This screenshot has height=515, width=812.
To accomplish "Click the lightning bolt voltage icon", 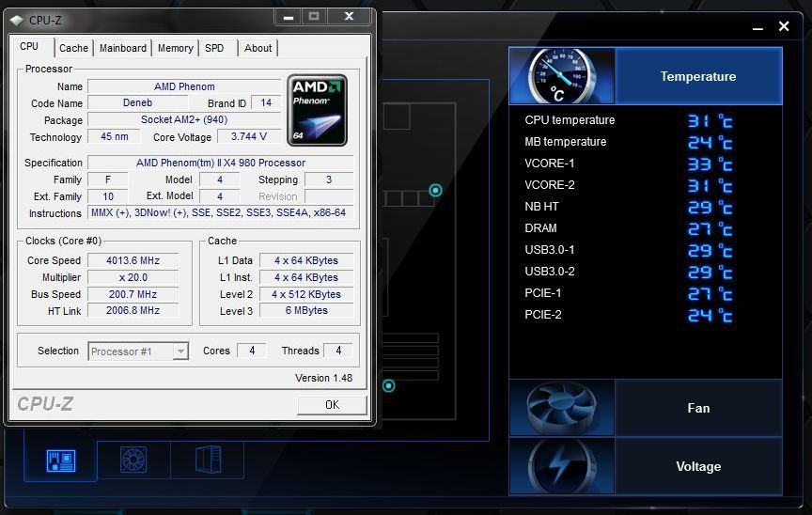I will pyautogui.click(x=562, y=466).
